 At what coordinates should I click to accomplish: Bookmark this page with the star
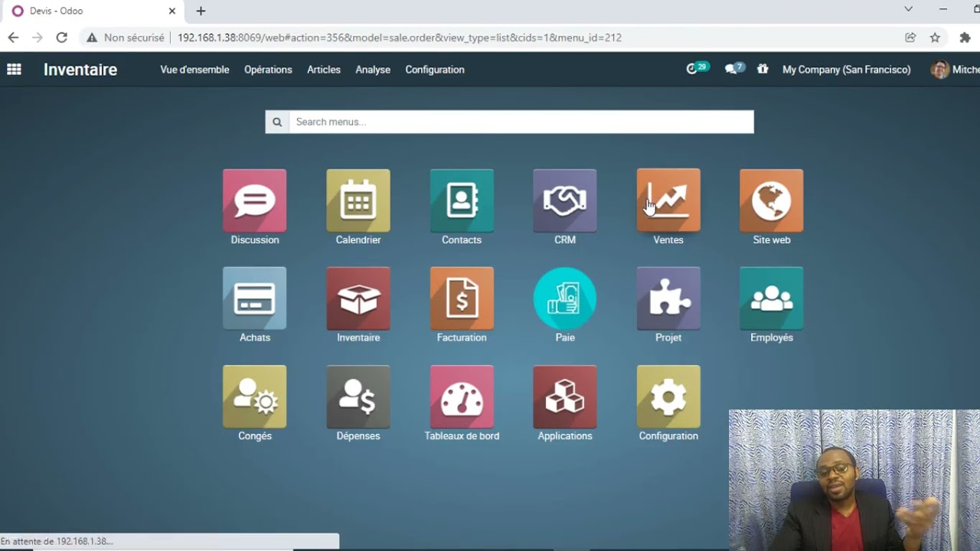click(x=935, y=37)
